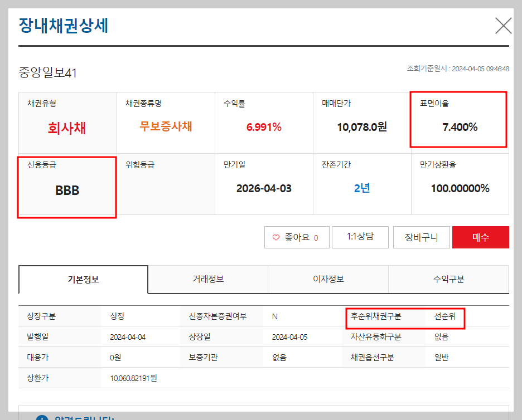Click the 10,060.82191원 redemption price
This screenshot has width=522, height=420.
click(133, 378)
